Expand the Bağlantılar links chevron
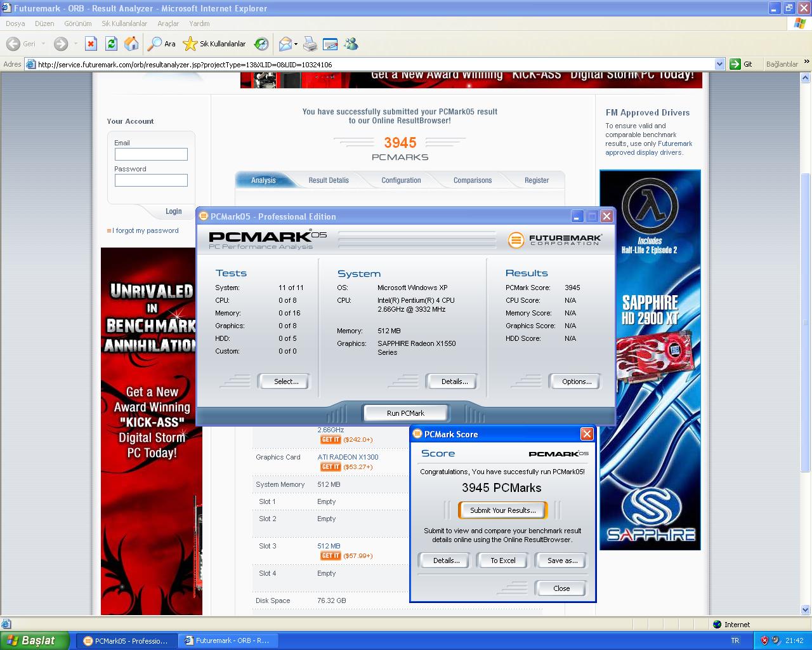The image size is (812, 650). pos(806,63)
